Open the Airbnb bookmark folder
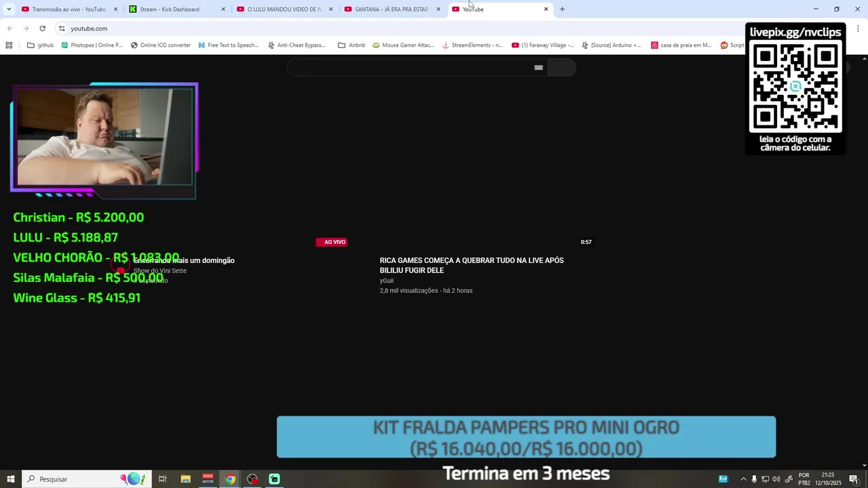Image resolution: width=868 pixels, height=488 pixels. tap(351, 45)
